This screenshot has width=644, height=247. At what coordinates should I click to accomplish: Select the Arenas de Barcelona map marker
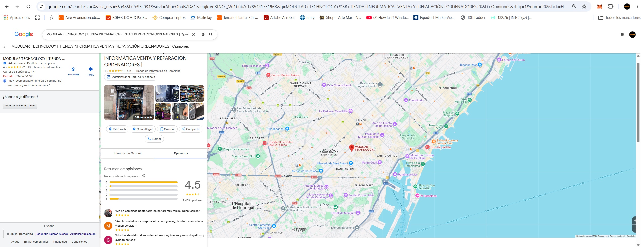click(321, 171)
